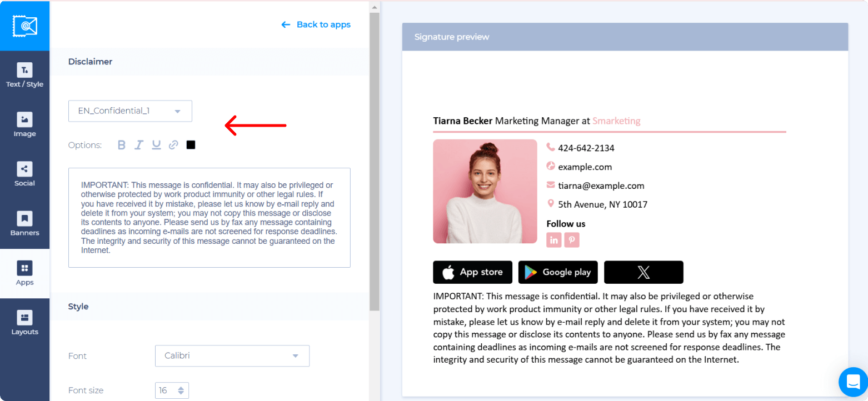
Task: Click the Pinterest social icon
Action: 572,240
